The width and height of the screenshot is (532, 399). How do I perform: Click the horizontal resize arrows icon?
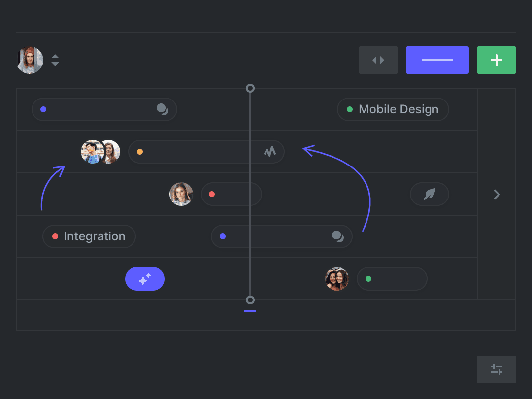[378, 60]
